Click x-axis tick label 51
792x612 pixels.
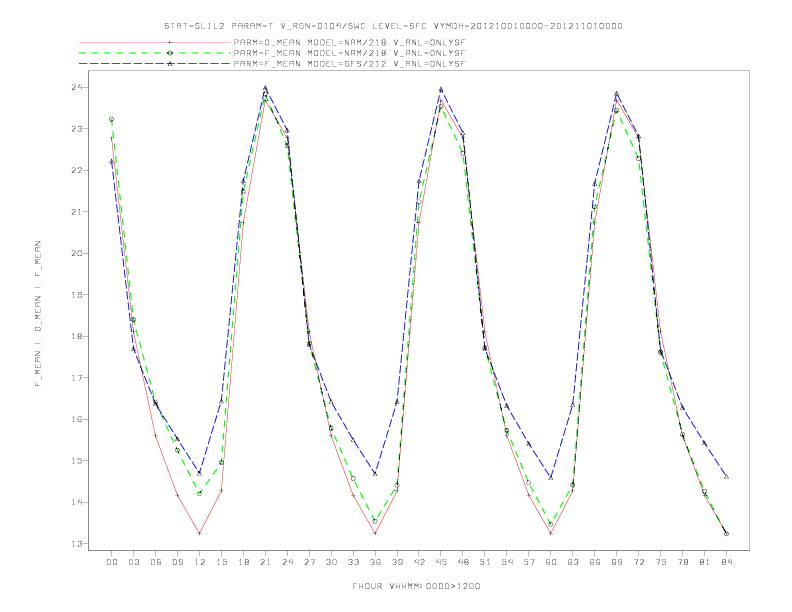tap(485, 562)
